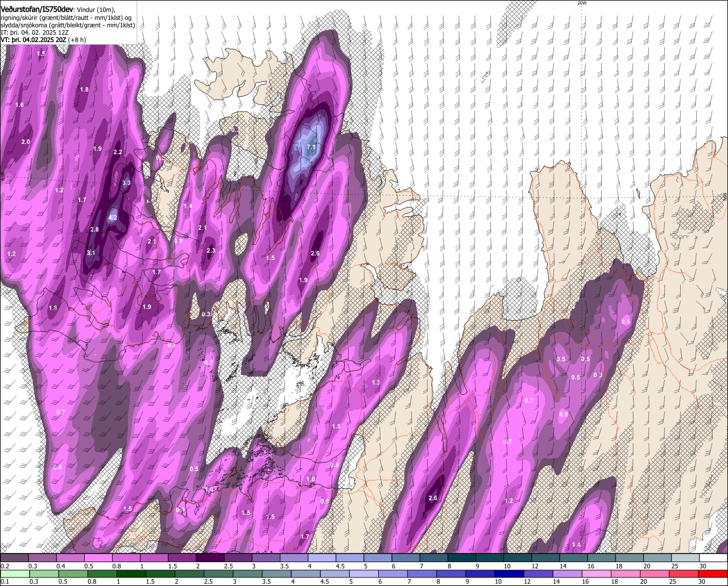This screenshot has height=586, width=728.
Task: Select the IT: þri. 04. 02. 2025 12Z line
Action: pyautogui.click(x=35, y=32)
